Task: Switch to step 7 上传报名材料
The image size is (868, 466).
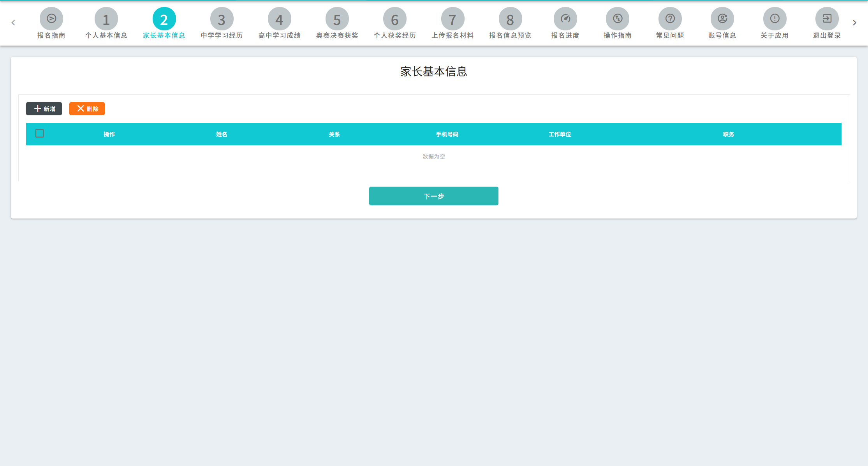Action: coord(452,19)
